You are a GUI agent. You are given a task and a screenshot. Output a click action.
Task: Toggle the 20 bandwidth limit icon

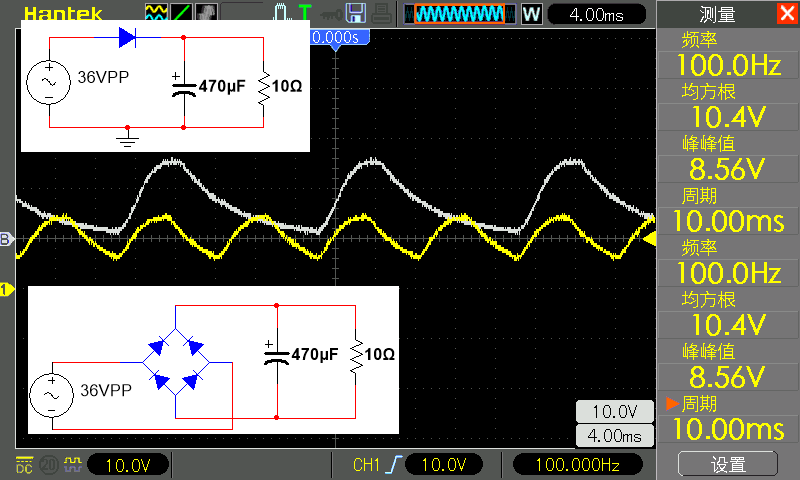click(x=49, y=465)
